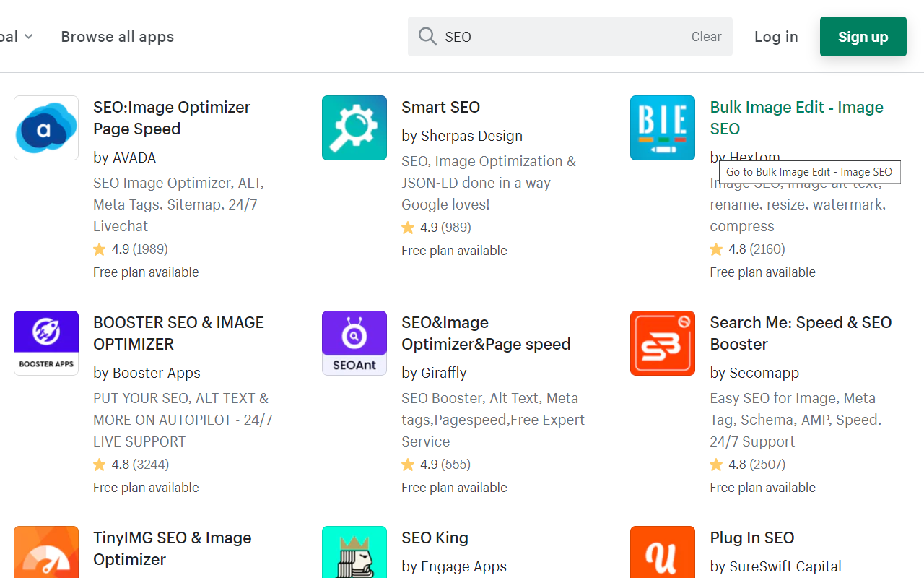Open the Smart SEO app page link

(x=440, y=107)
